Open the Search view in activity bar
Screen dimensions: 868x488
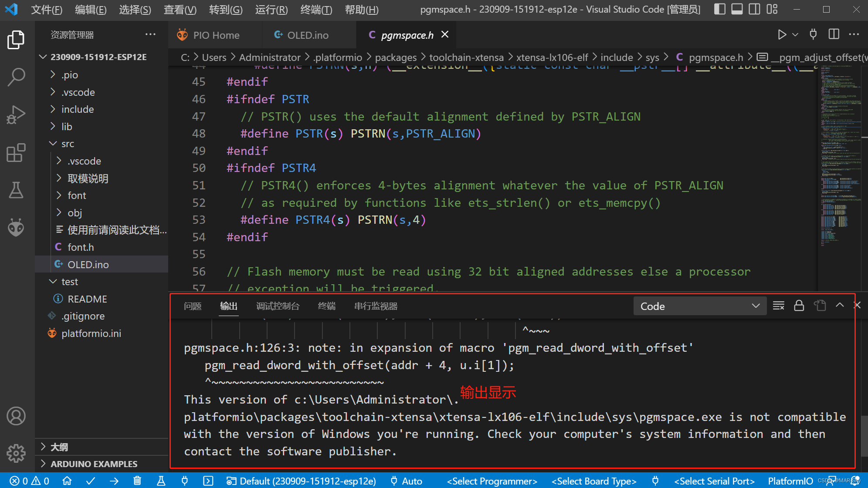click(x=16, y=77)
